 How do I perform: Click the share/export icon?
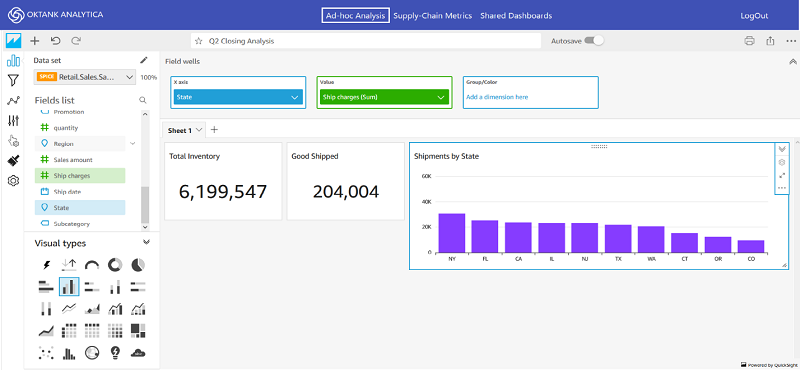click(x=770, y=41)
